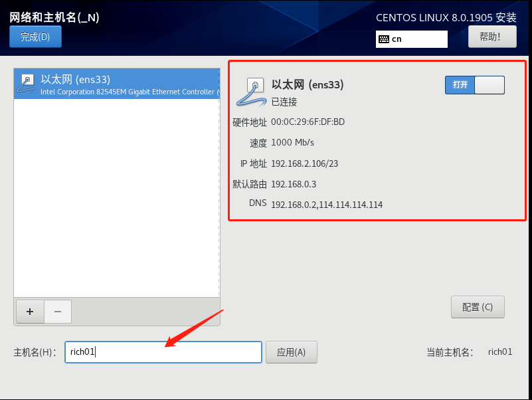Click the hardware address 00:0C:29:6F:DF:BD
Screen dimensions: 532x400
point(308,122)
